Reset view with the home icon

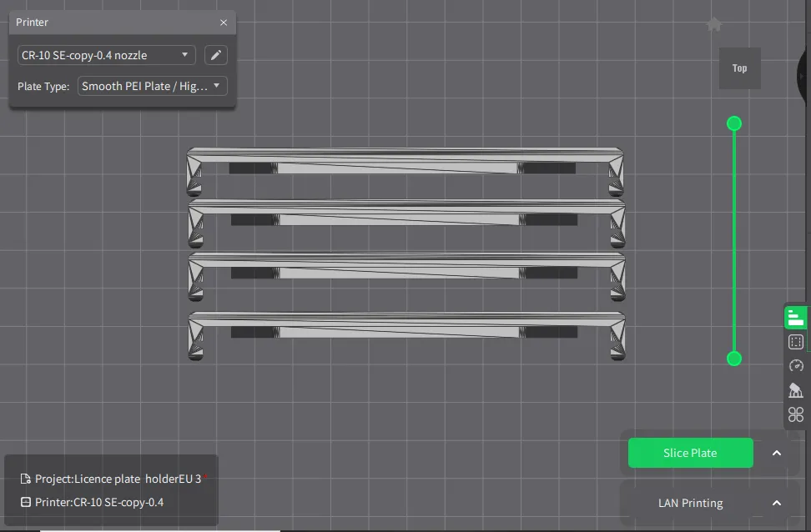tap(713, 24)
